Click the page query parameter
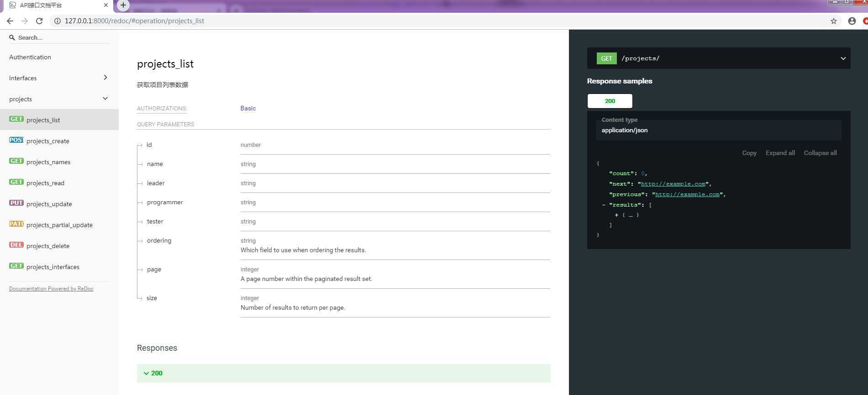This screenshot has height=395, width=868. [x=154, y=269]
